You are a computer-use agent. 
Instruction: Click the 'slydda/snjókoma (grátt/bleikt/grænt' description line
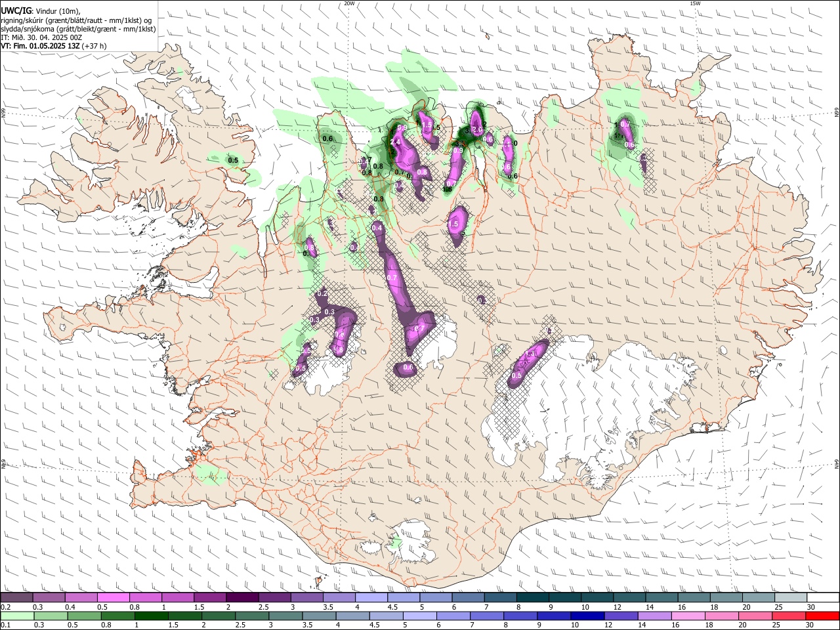pos(79,29)
